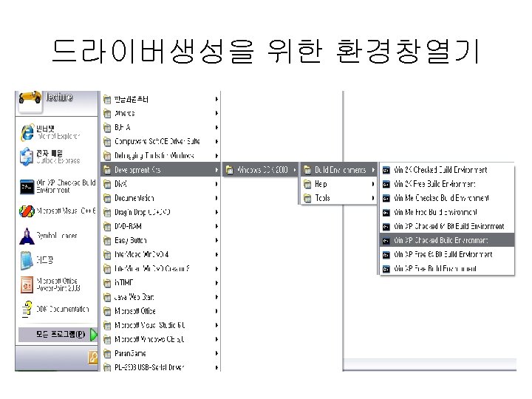This screenshot has width=532, height=399.
Task: Select Win 2K Free Build Environment text
Action: coord(434,184)
